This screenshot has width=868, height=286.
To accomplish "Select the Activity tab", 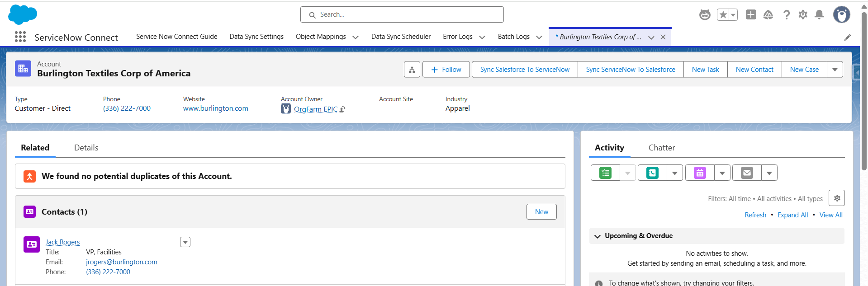I will 609,148.
